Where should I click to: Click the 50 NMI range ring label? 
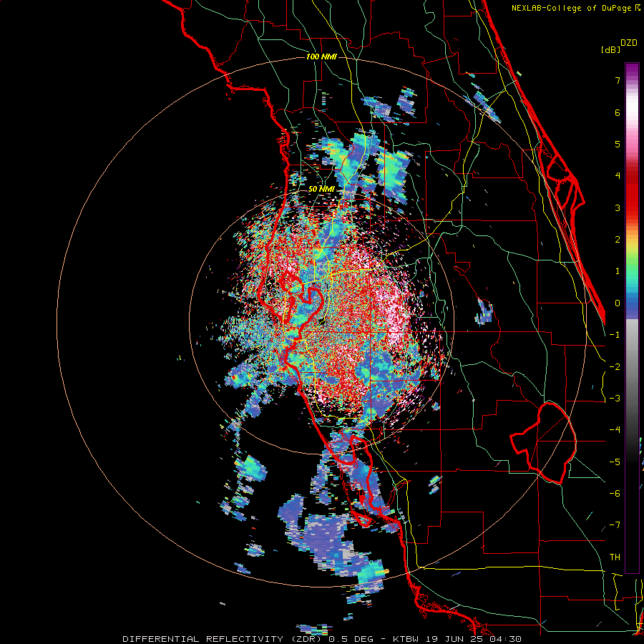(321, 189)
